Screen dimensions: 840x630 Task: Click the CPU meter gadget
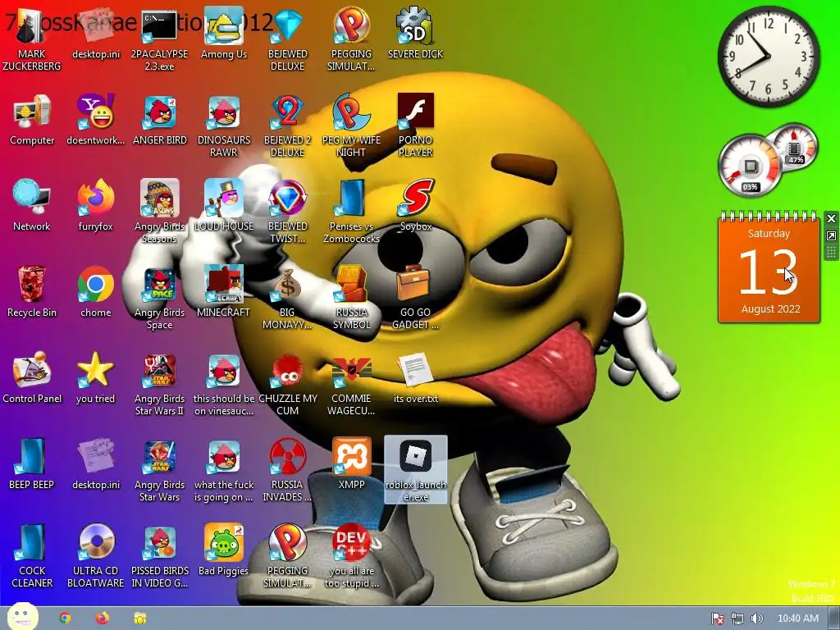[x=751, y=166]
